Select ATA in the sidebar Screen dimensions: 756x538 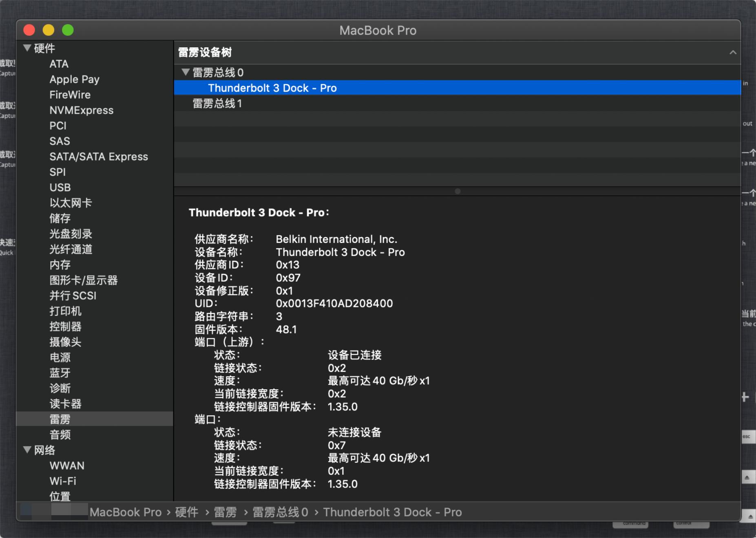tap(59, 64)
